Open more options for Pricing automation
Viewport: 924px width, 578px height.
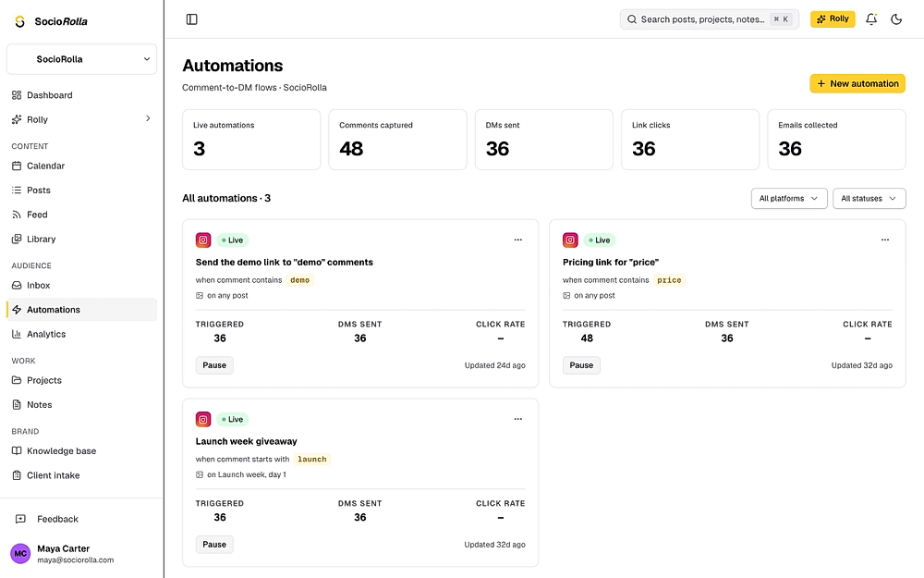(x=885, y=240)
